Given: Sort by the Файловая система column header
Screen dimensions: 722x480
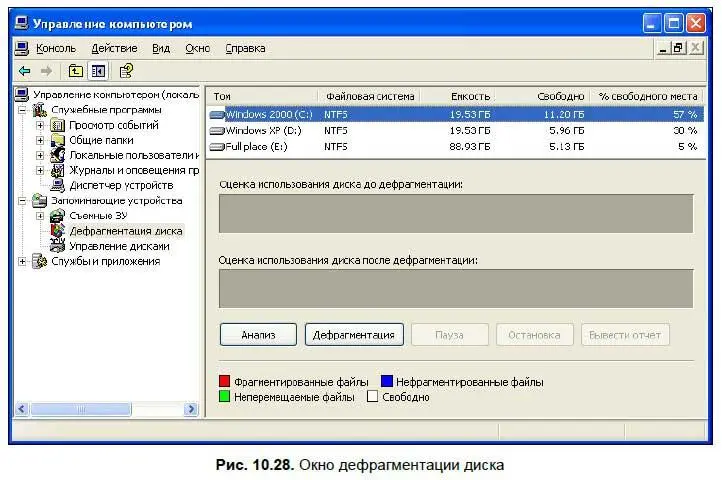Looking at the screenshot, I should point(370,96).
